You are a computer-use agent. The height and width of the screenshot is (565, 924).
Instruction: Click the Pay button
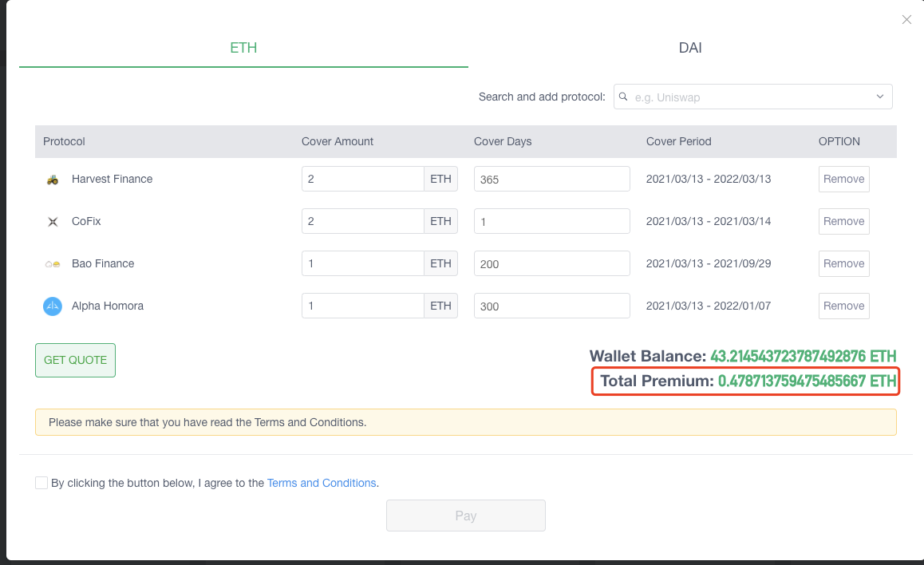click(465, 516)
